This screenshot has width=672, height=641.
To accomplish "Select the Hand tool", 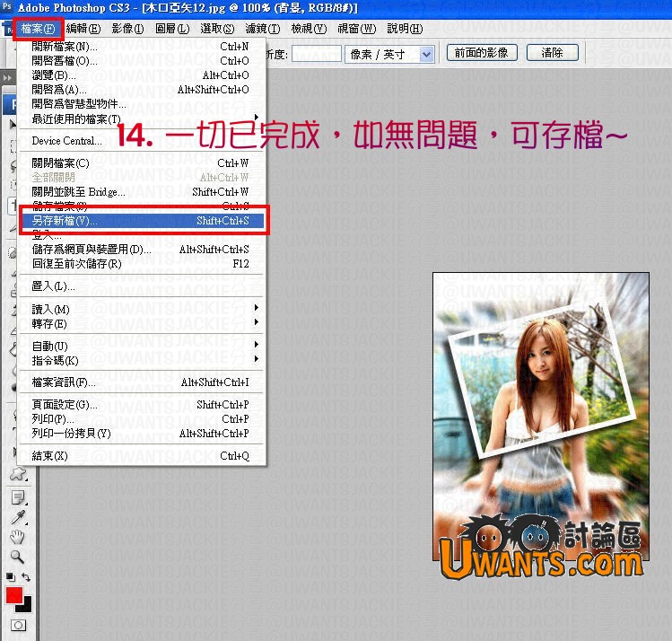I will point(17,537).
